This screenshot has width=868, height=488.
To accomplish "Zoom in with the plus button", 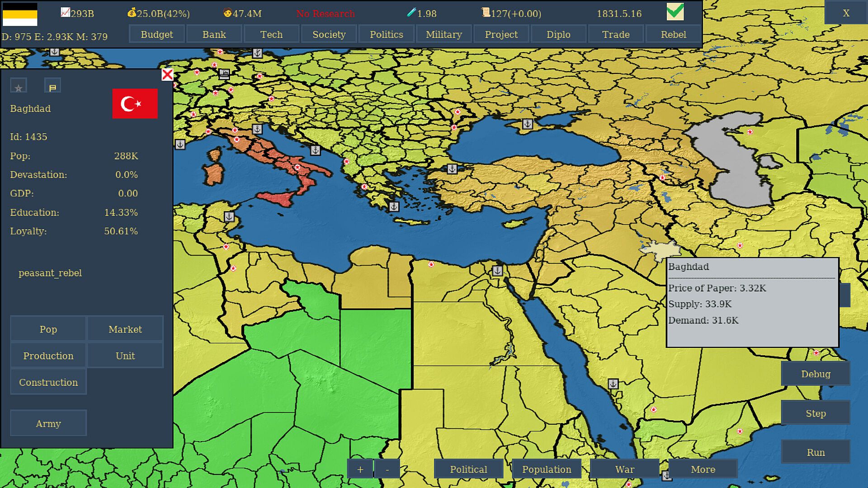I will [360, 469].
